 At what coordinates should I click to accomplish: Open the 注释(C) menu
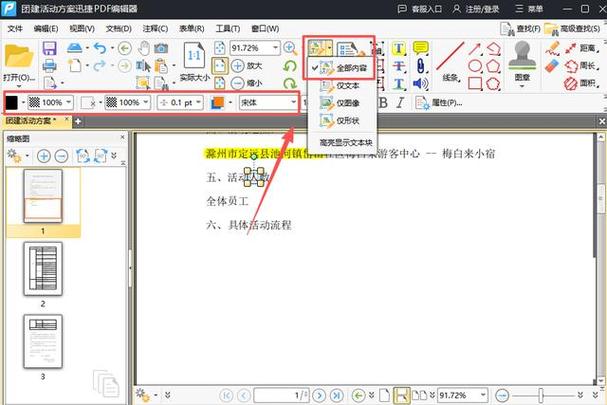click(x=155, y=28)
